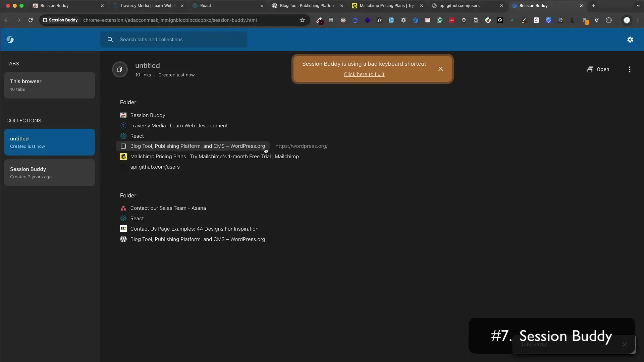Click the SEJ favicon beside Contact Us examples
The height and width of the screenshot is (362, 644).
click(123, 229)
